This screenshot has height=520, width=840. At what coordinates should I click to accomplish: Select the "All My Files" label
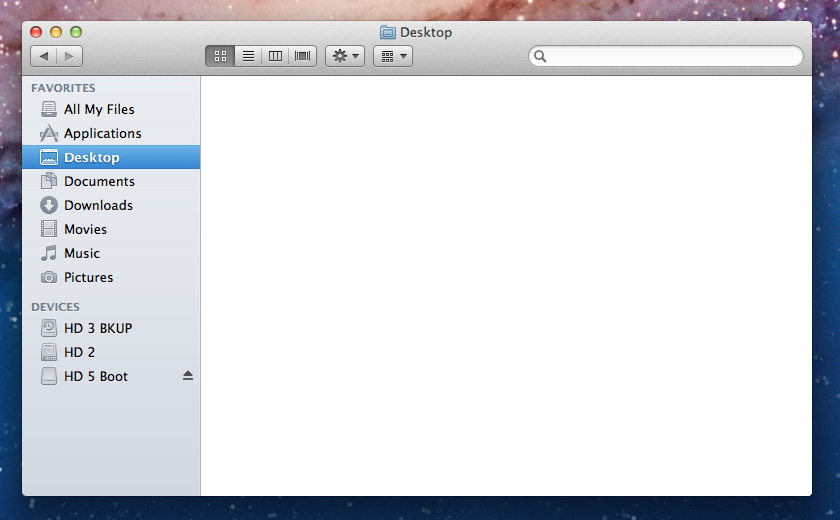tap(99, 109)
